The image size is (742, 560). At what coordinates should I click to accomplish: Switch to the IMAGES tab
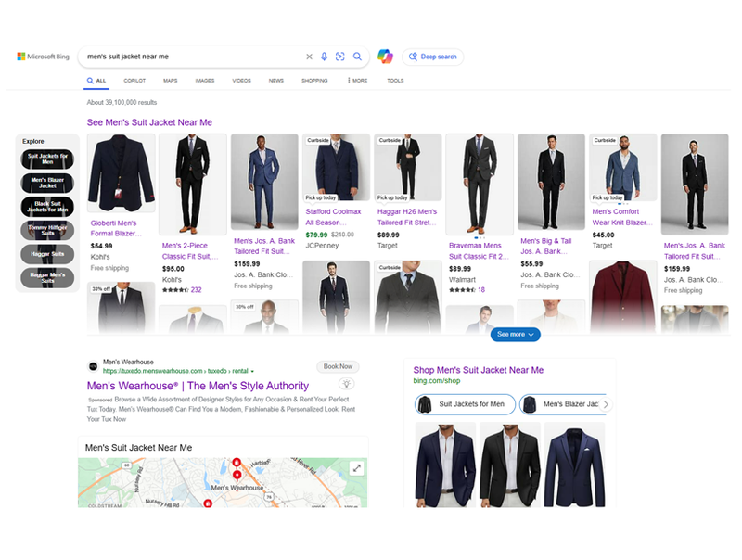coord(205,81)
